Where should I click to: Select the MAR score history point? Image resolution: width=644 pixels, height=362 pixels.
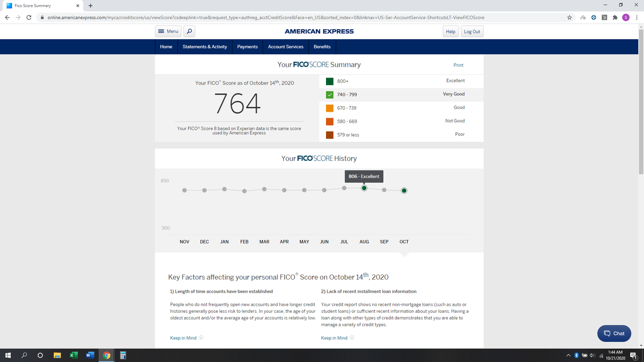pos(264,189)
